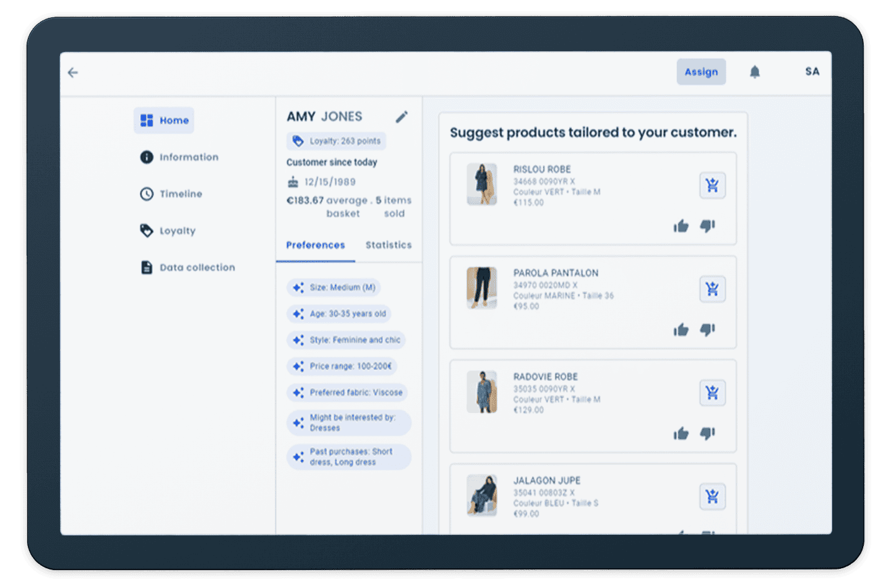The image size is (891, 588).
Task: Switch to the Statistics tab
Action: click(388, 245)
